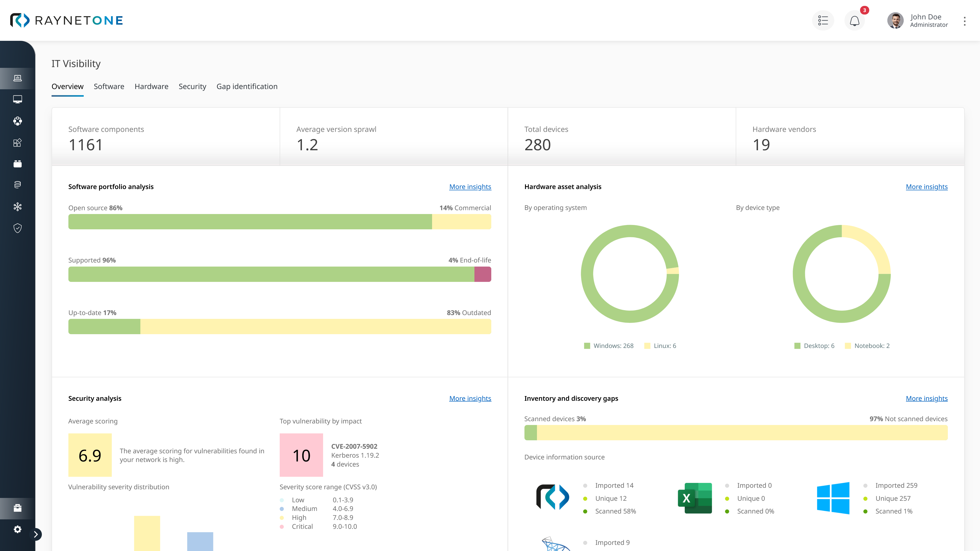Open Settings via the gear icon

[17, 529]
